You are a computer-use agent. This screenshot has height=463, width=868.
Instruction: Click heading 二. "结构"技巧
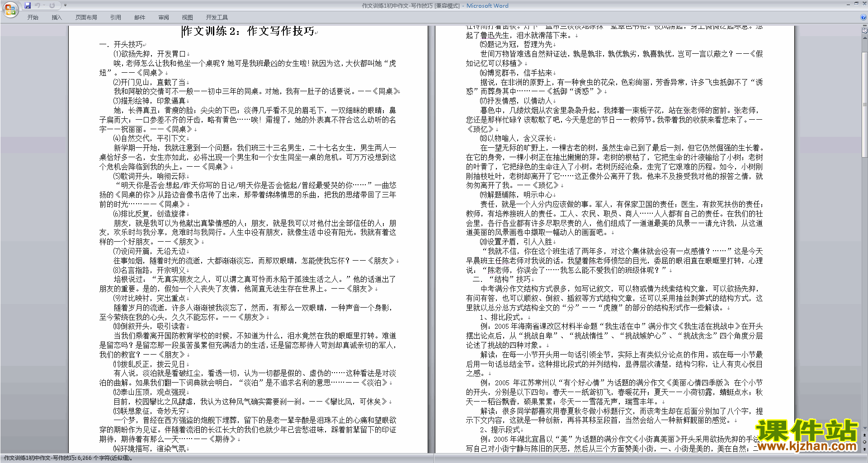pos(502,279)
